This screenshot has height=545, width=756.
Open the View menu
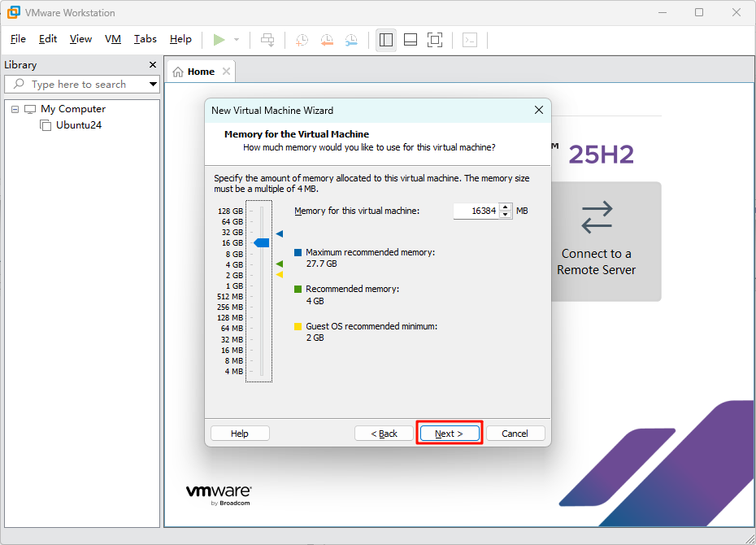pyautogui.click(x=80, y=39)
